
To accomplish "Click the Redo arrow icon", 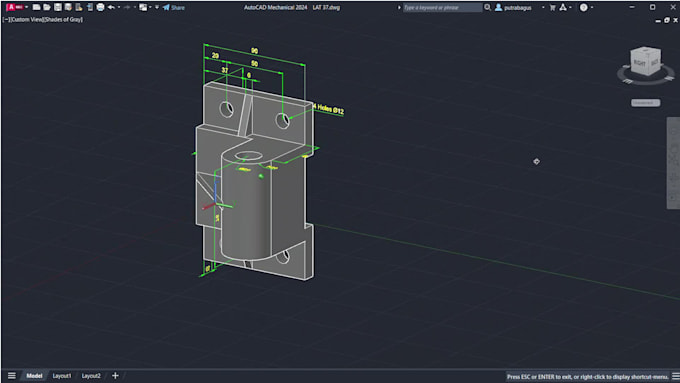I will 128,7.
